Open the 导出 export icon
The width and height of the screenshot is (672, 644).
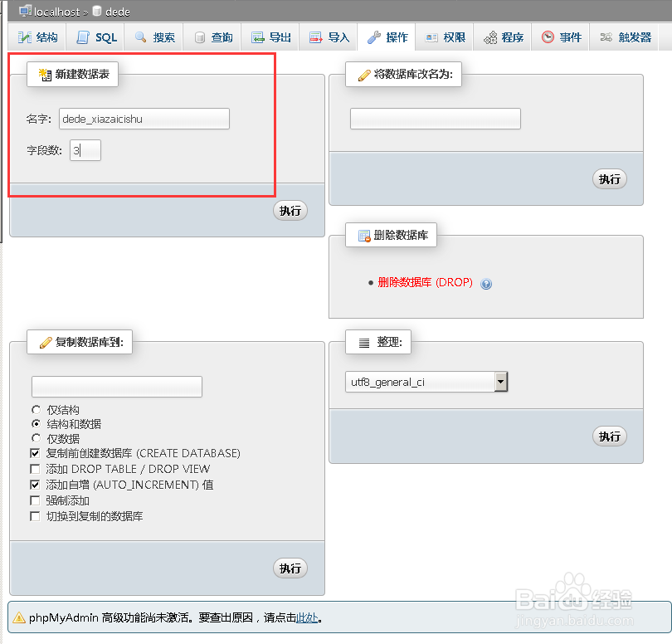click(258, 37)
